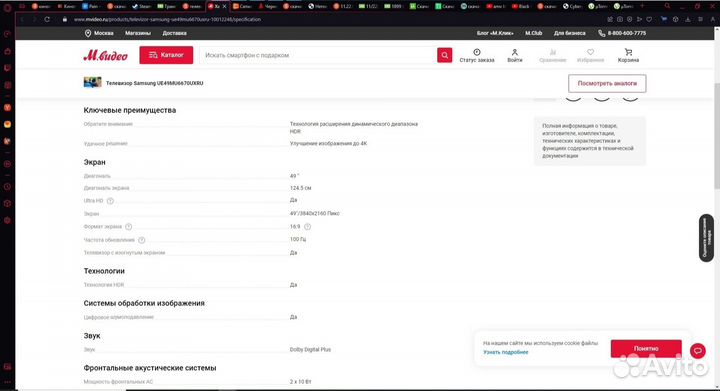Open the Узнать подробнее cookie link
720x391 pixels.
506,352
